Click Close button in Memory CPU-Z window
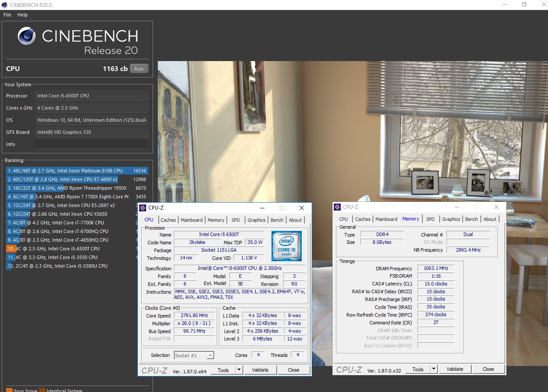 488,369
